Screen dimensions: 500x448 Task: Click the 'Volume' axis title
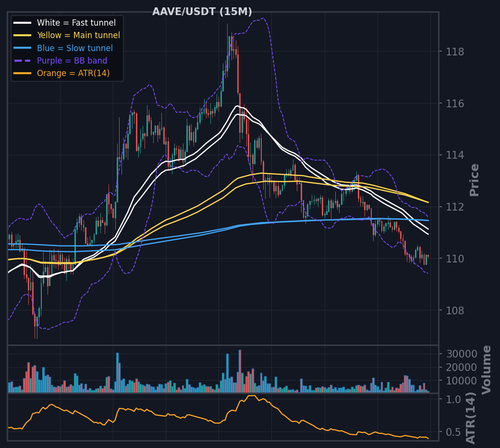pos(486,370)
